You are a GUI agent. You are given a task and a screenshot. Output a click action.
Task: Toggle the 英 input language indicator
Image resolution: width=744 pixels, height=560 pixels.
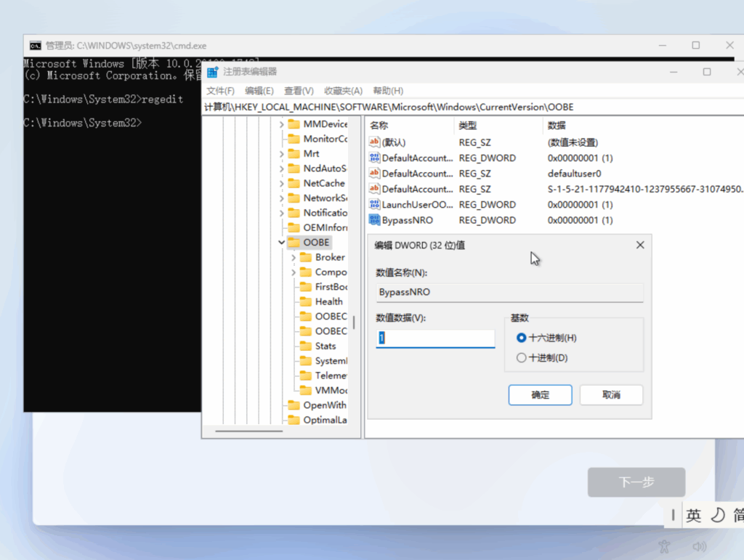point(694,516)
